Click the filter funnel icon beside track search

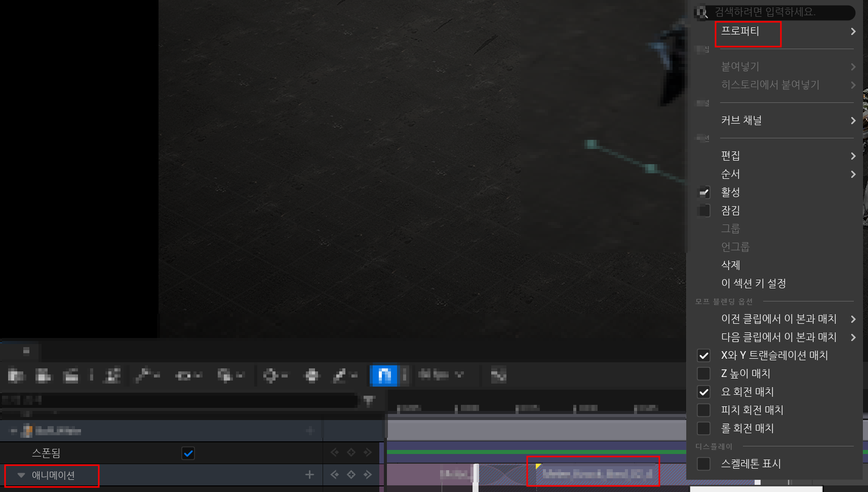tap(369, 401)
